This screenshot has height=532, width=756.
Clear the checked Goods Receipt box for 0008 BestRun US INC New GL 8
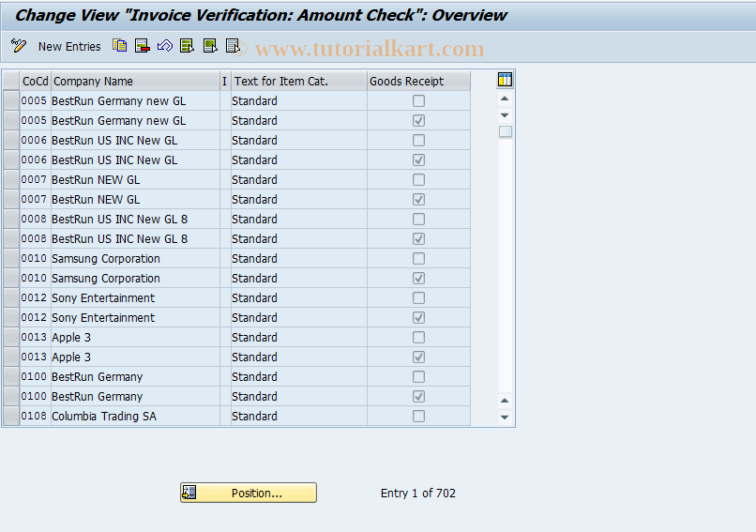[418, 238]
